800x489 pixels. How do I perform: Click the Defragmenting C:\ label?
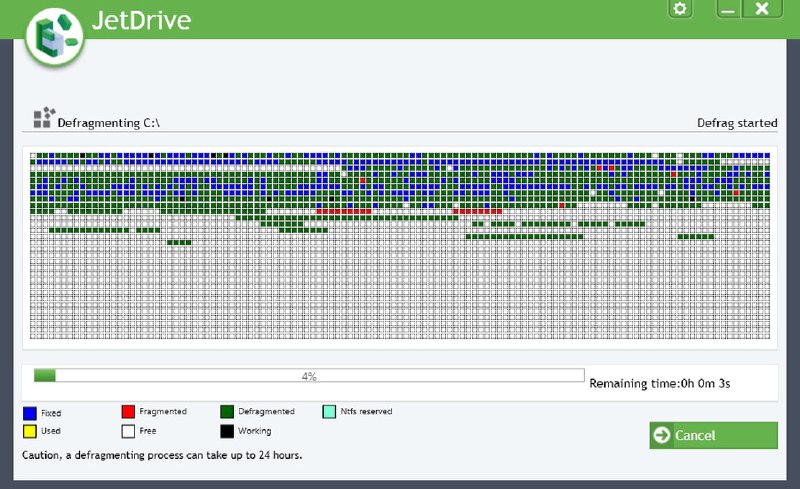[x=109, y=123]
